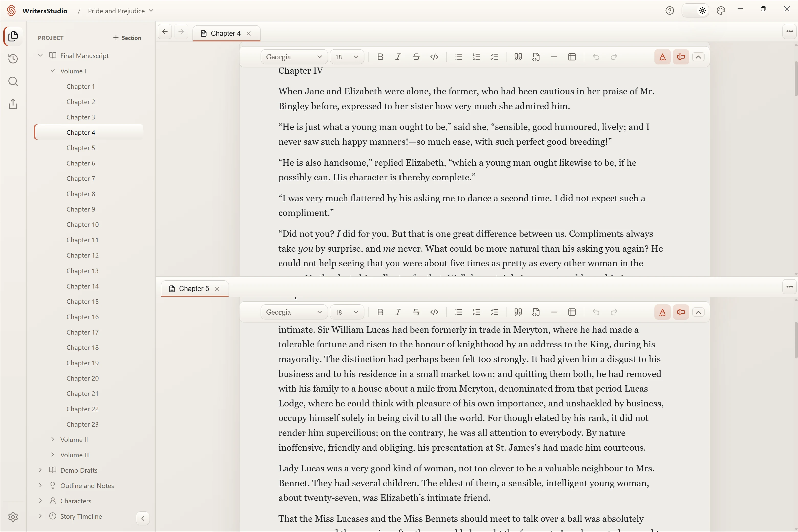Open Chapter 12 in project tree
The width and height of the screenshot is (798, 532).
click(82, 255)
